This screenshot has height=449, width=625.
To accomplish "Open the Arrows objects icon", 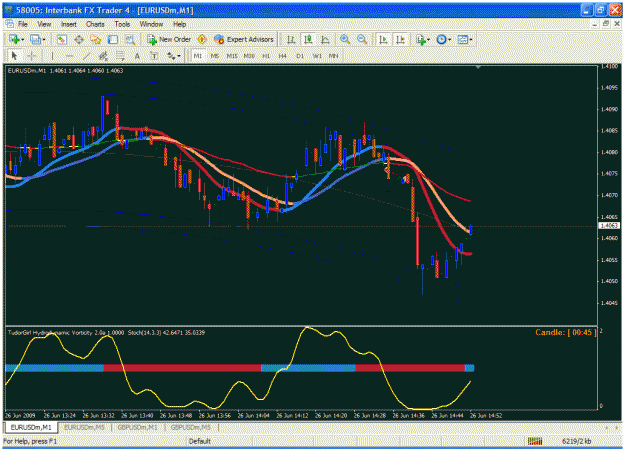I will click(x=171, y=56).
